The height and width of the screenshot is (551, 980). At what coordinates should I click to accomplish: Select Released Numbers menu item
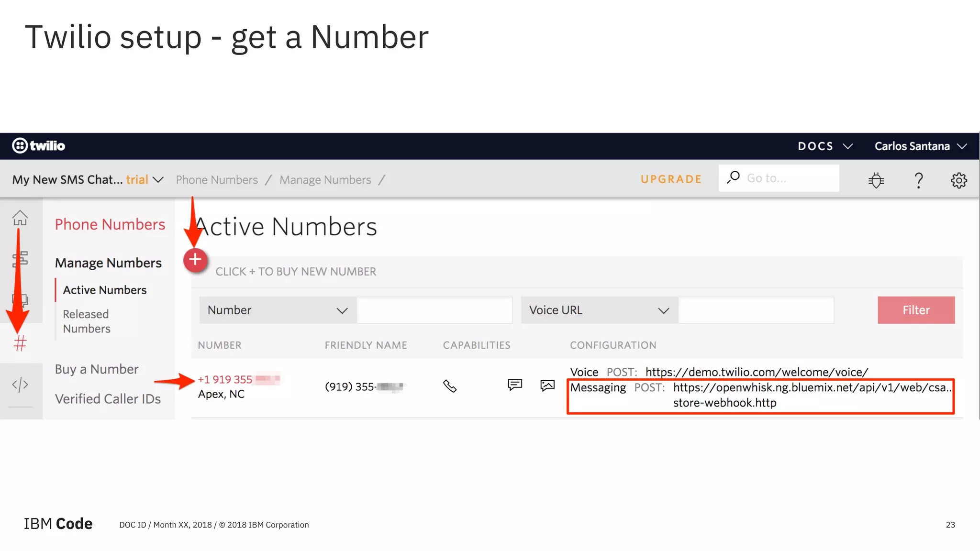pos(87,321)
